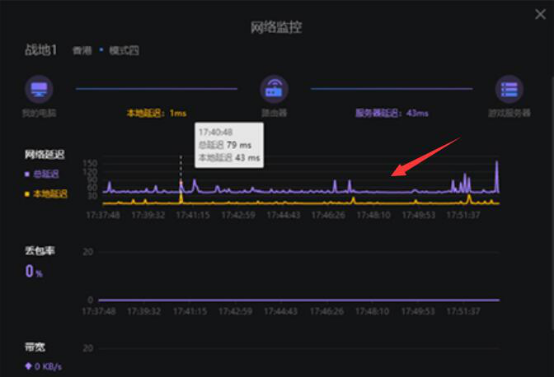554x378 pixels.
Task: Click the 0% packet loss value
Action: [x=34, y=271]
